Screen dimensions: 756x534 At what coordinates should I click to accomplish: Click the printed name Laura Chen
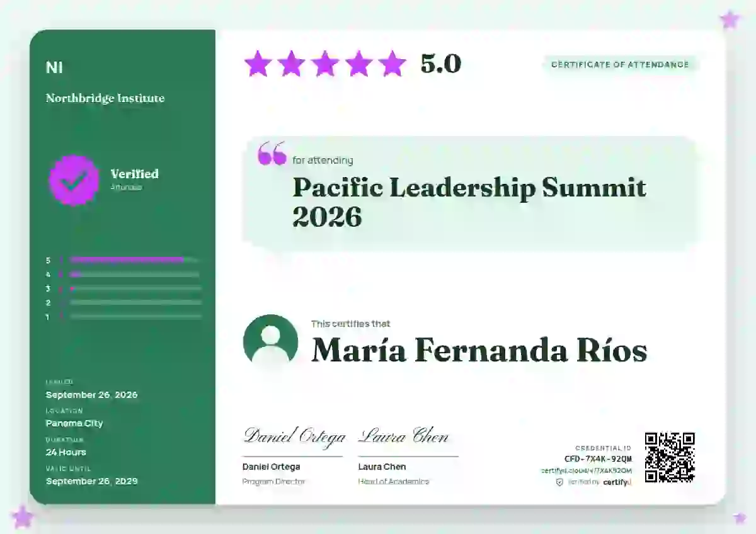(382, 467)
